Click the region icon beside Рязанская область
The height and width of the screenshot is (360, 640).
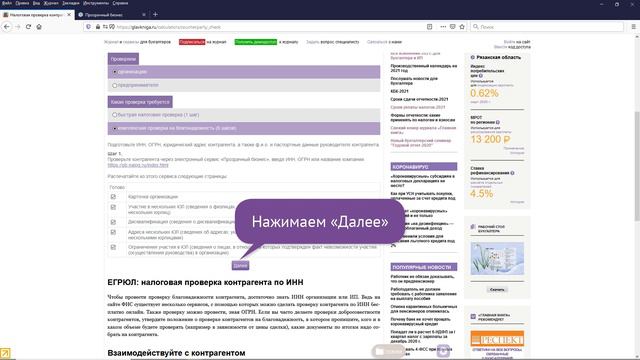click(473, 58)
